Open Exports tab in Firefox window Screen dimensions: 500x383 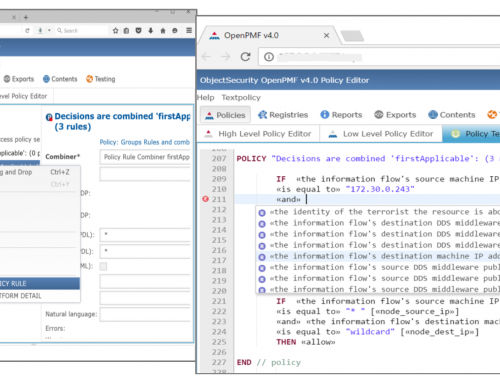[x=19, y=79]
